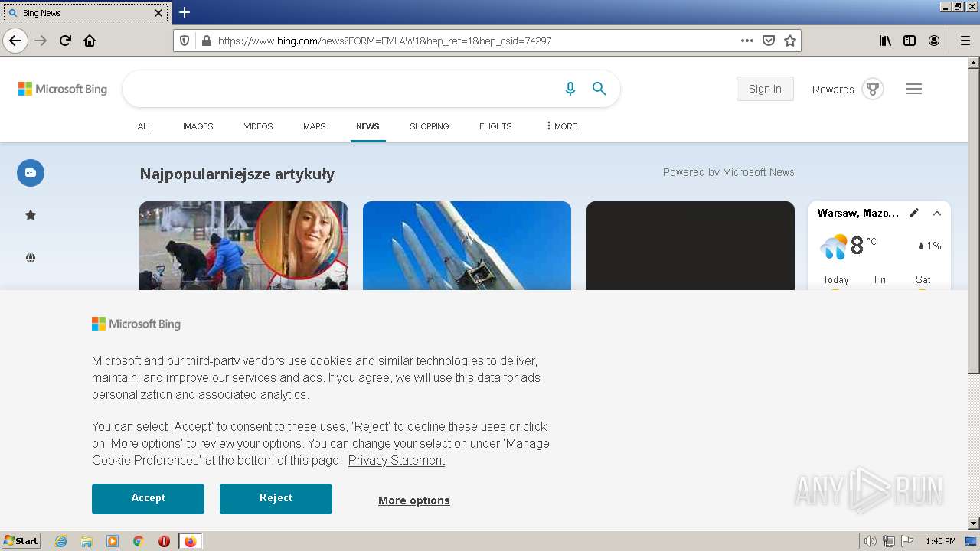Reject cookies in the consent banner
Viewport: 980px width, 551px height.
pyautogui.click(x=276, y=498)
